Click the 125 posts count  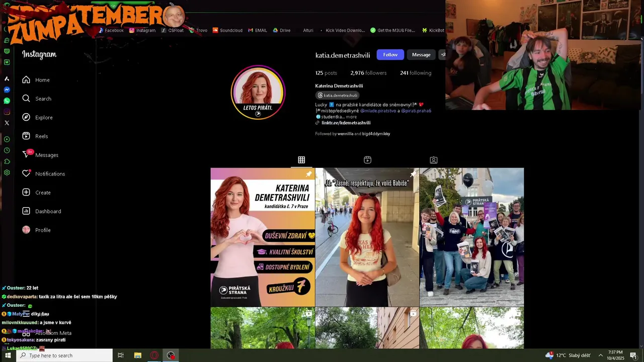tap(326, 73)
